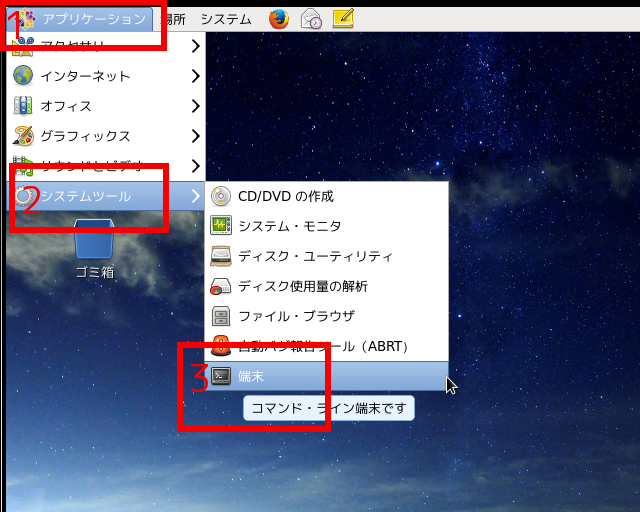Click the システムツール submenu arrow
Viewport: 640px width, 512px height.
(x=195, y=196)
